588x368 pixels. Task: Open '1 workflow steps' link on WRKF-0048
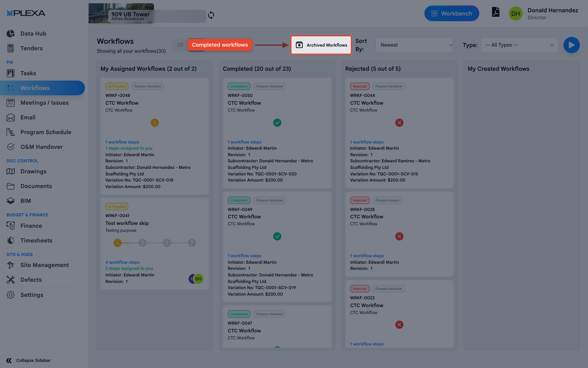tap(122, 142)
